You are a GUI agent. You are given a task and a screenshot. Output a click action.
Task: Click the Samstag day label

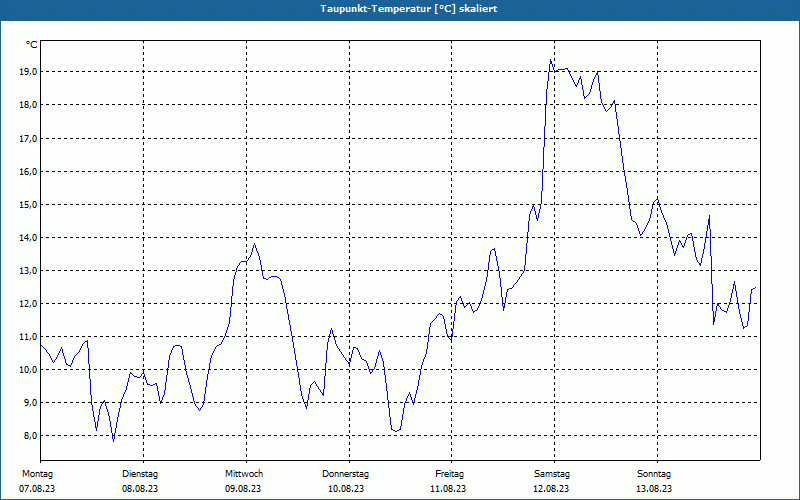click(x=552, y=474)
